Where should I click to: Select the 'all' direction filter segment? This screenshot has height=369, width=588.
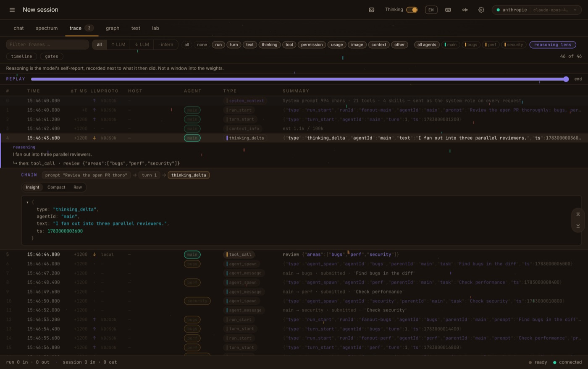(x=99, y=44)
